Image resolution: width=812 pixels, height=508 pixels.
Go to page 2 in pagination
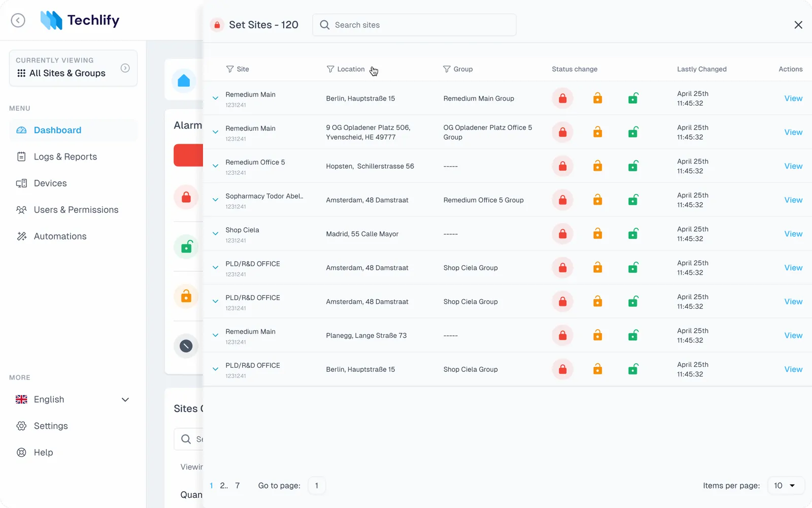pyautogui.click(x=224, y=486)
